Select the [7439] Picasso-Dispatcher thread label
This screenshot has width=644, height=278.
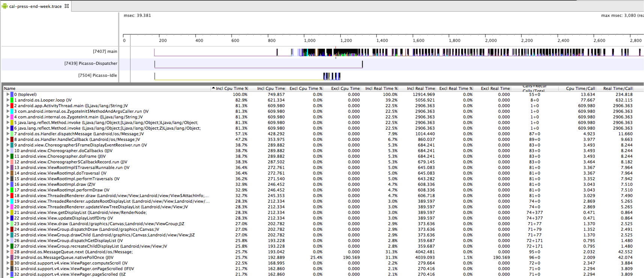tap(90, 63)
